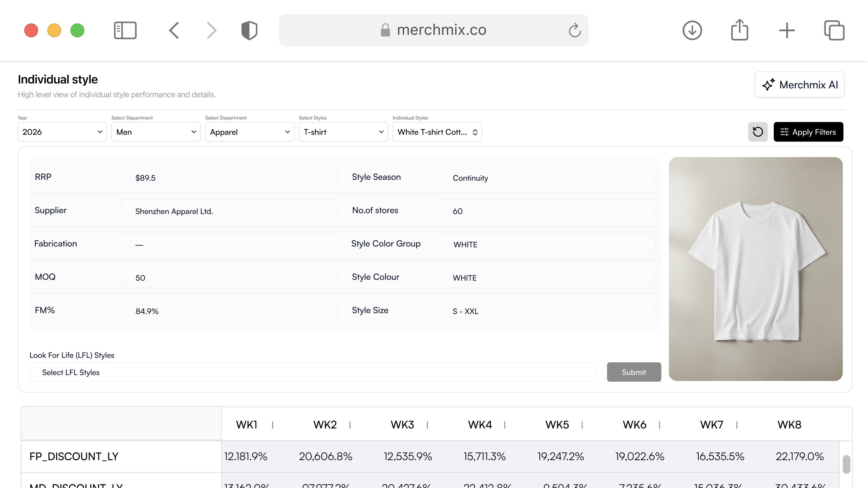Go back with the left chevron
This screenshot has height=488, width=868.
(x=174, y=30)
